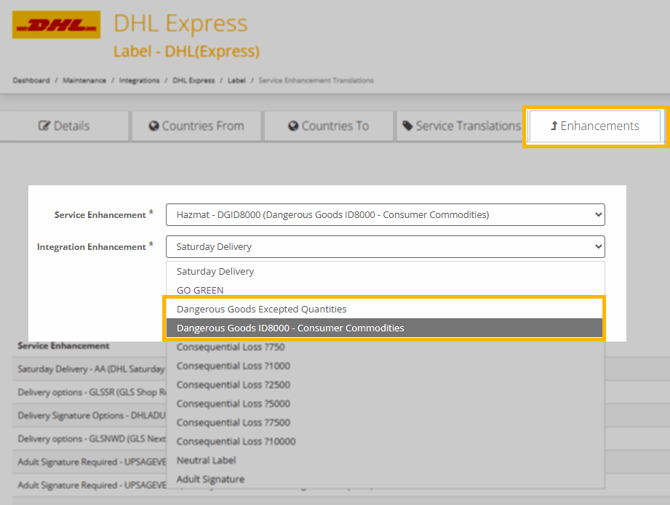The height and width of the screenshot is (505, 670).
Task: Open the Service Translations tab
Action: tap(461, 126)
